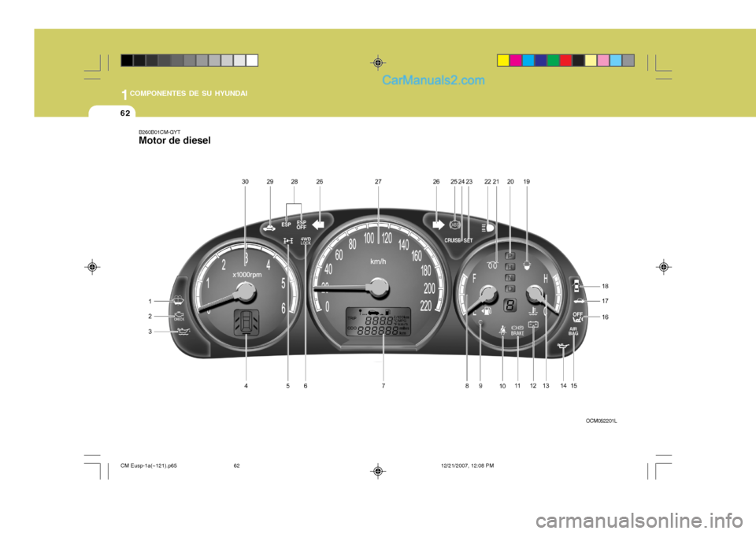This screenshot has width=756, height=534.
Task: Pick the yellow color swatch
Action: [x=503, y=61]
